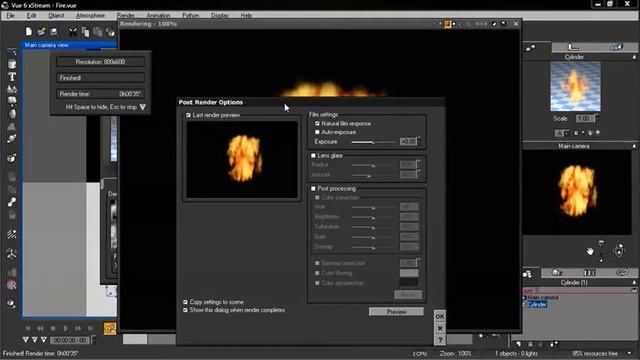Click the third triangle left of timecode
The height and width of the screenshot is (360, 640).
(44, 340)
